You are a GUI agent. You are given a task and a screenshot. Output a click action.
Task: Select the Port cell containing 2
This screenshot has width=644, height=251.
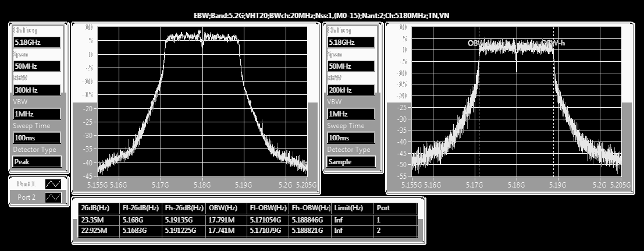396,231
